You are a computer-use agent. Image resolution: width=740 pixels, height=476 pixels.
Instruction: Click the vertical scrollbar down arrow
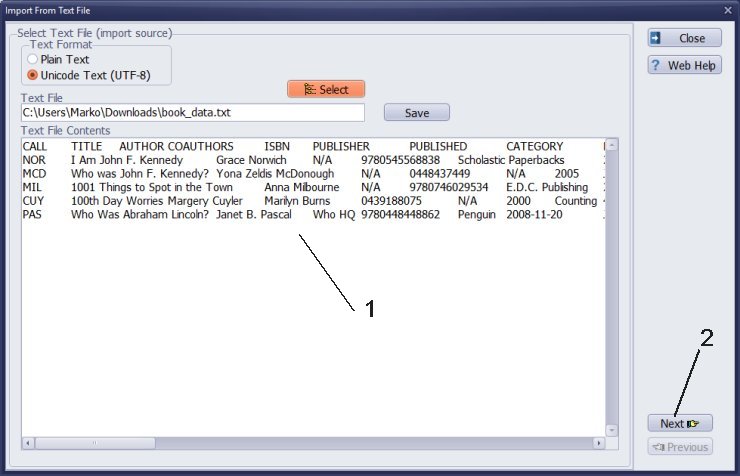coord(611,430)
